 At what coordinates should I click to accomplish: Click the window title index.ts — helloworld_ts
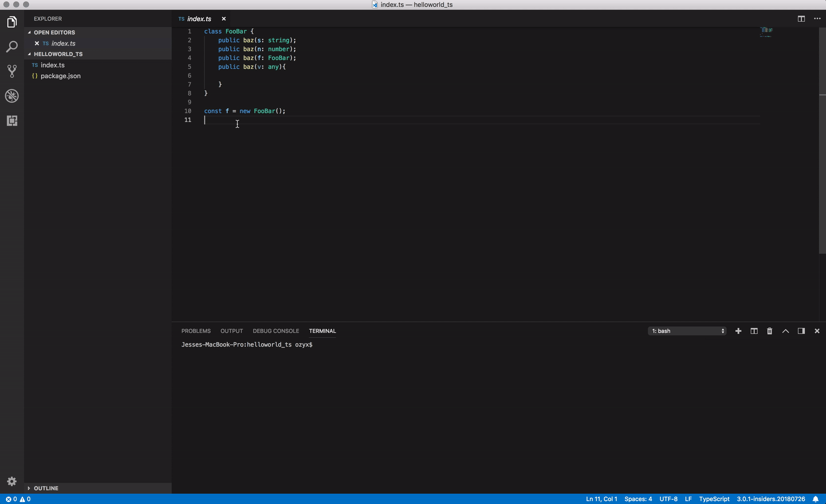(x=417, y=5)
